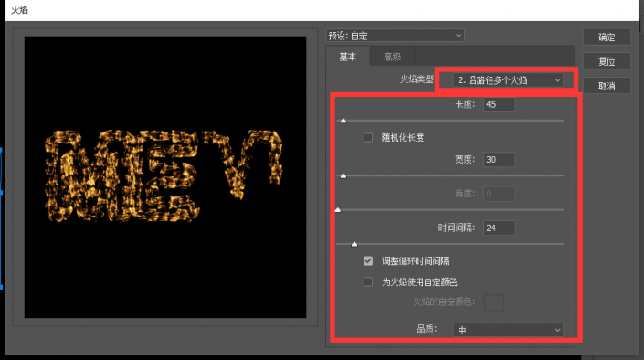Click the 时间间隔 slider handle
Image resolution: width=644 pixels, height=360 pixels.
(x=354, y=245)
